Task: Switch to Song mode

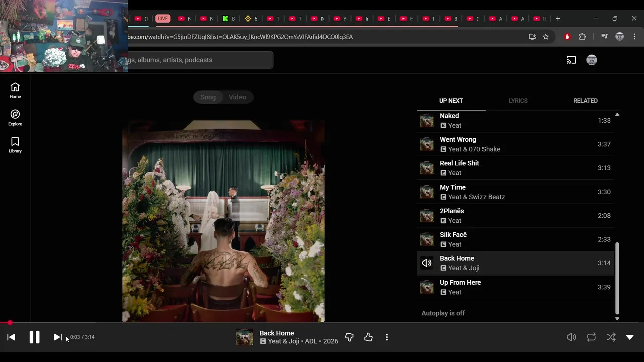Action: point(208,97)
